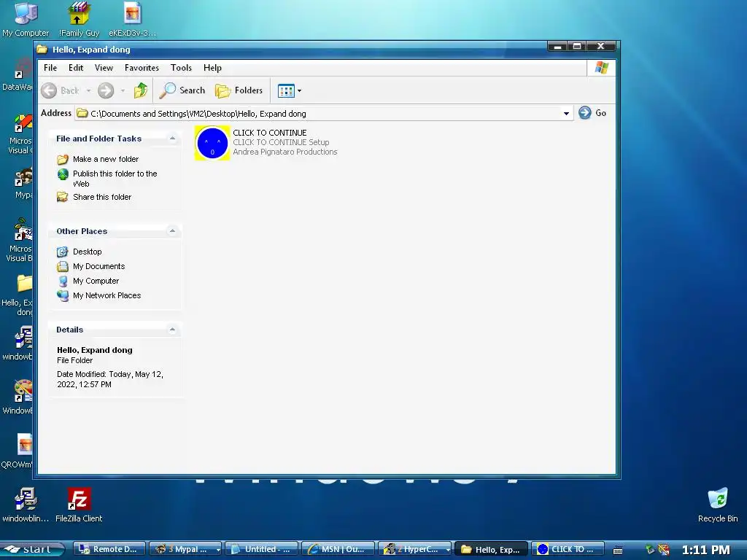Open the Favorites menu
The height and width of the screenshot is (560, 747).
[142, 68]
